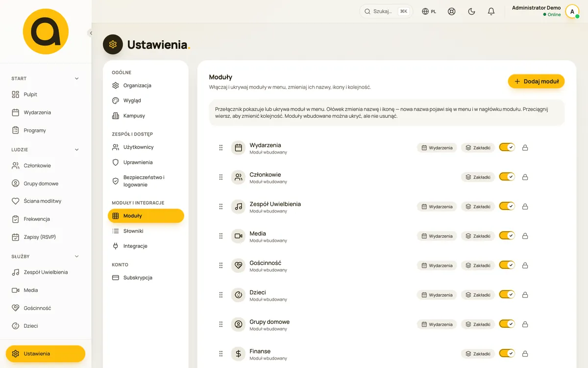Click the camera icon of the Media module

238,236
